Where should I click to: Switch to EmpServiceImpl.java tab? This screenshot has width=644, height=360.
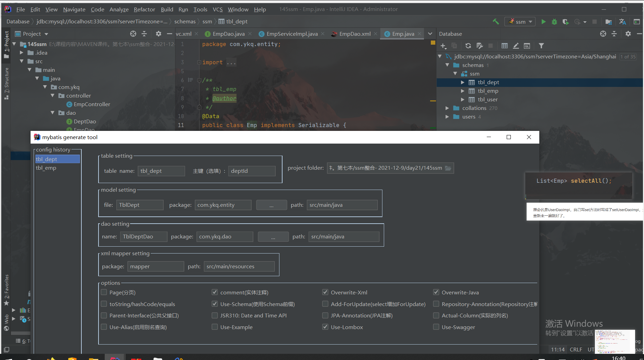pyautogui.click(x=292, y=34)
